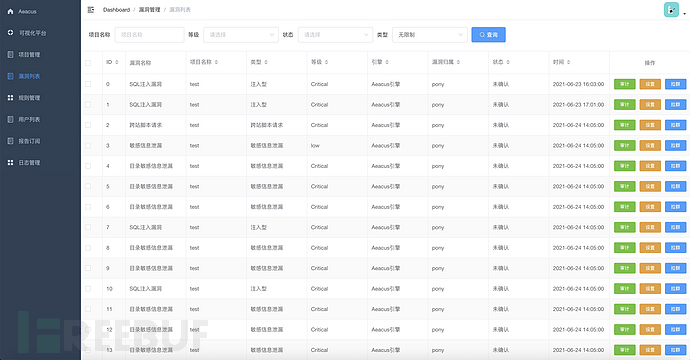Viewport: 690px width, 360px height.
Task: Open the 状态 status dropdown filter
Action: (335, 35)
